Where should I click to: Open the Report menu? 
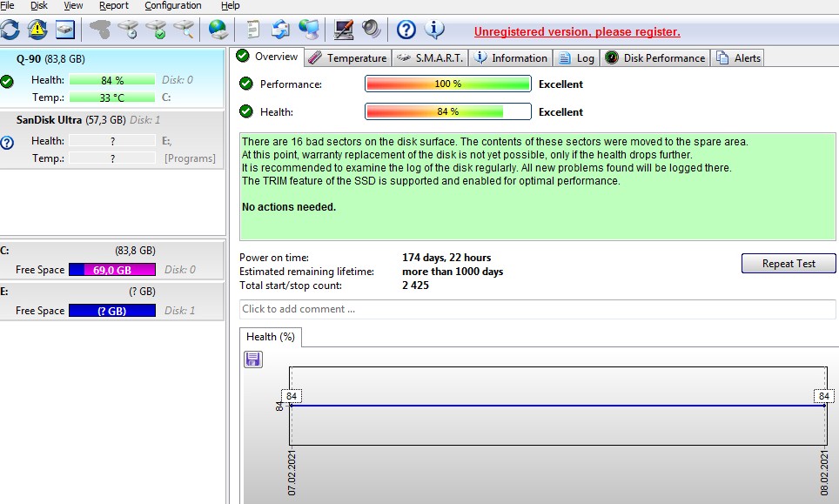coord(114,5)
